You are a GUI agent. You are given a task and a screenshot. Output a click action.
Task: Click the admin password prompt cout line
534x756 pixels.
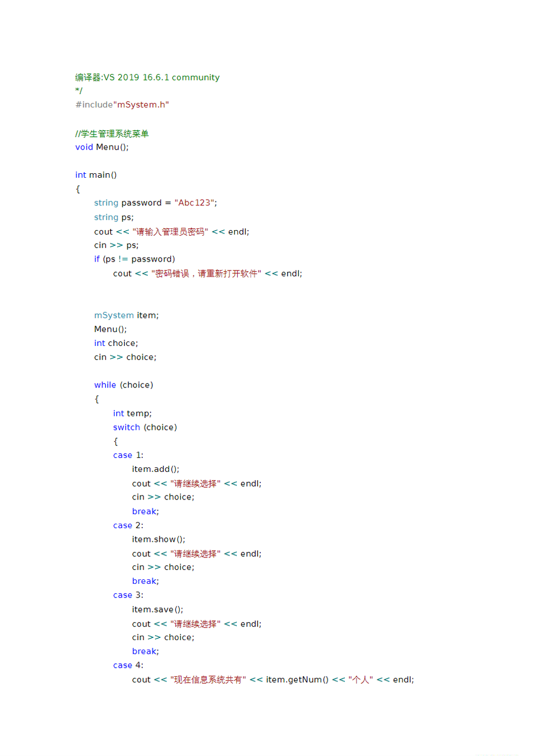pyautogui.click(x=171, y=232)
